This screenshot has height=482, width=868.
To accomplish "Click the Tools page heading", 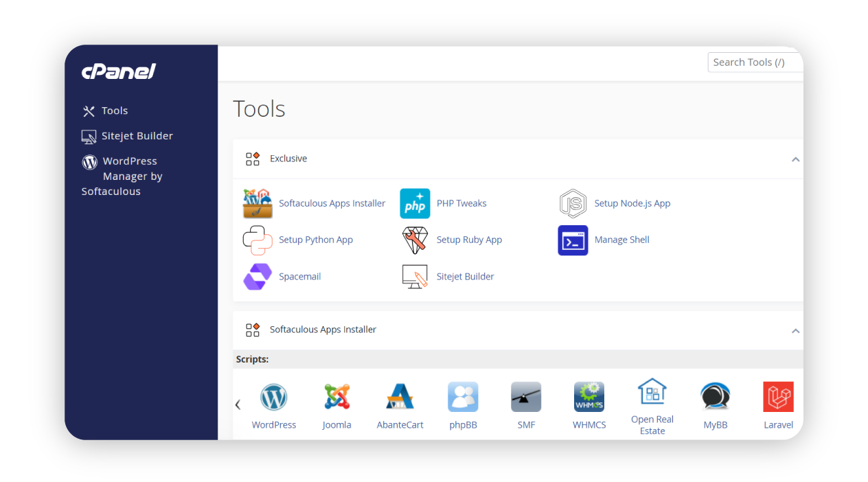I will pos(259,109).
